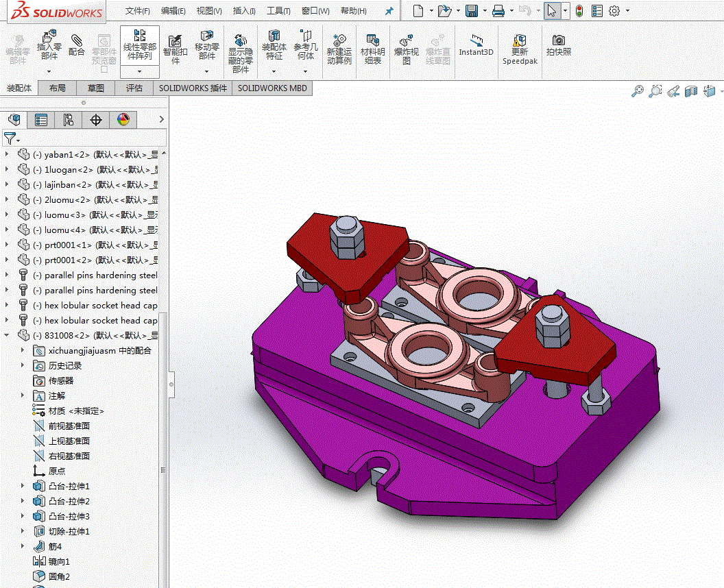Open Options gear icon
The image size is (724, 588).
614,10
